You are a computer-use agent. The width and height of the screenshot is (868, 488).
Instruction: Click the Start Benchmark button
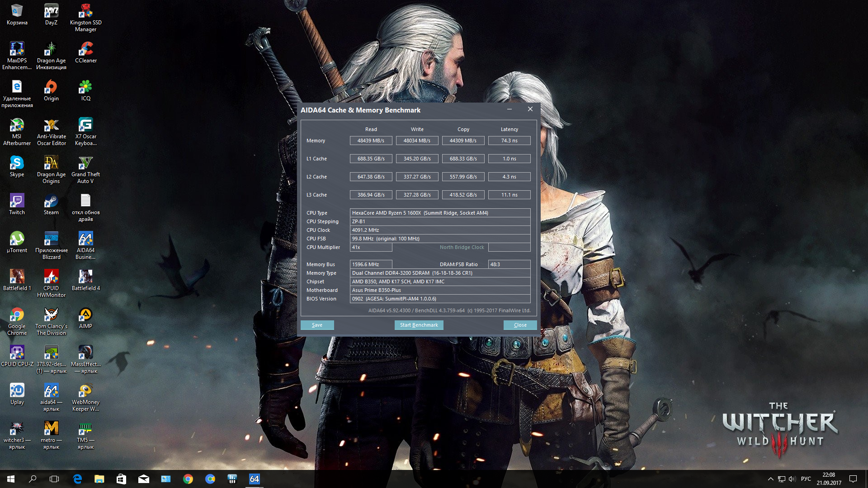[419, 325]
